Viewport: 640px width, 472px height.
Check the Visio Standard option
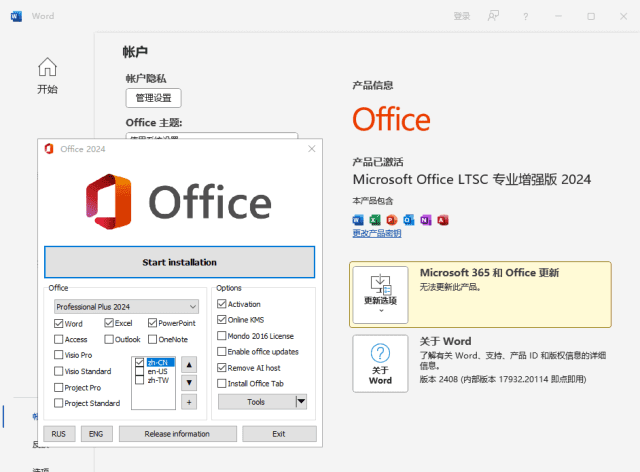click(x=58, y=371)
